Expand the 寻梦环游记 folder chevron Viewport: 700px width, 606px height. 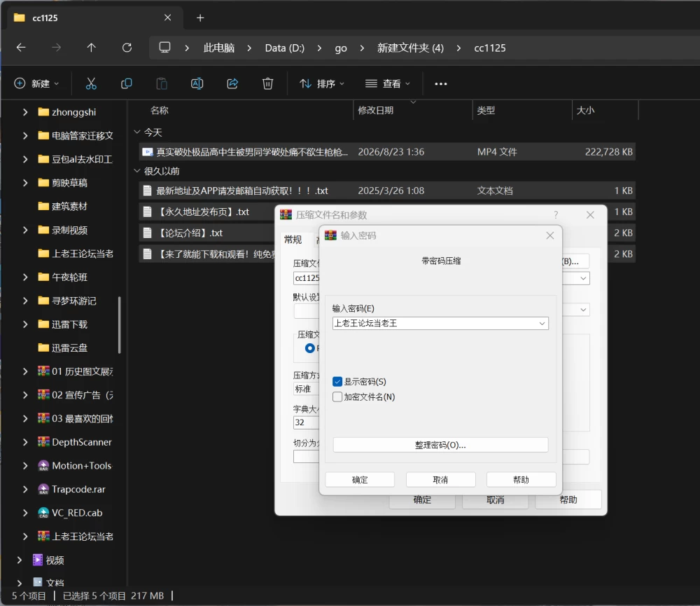click(x=25, y=301)
